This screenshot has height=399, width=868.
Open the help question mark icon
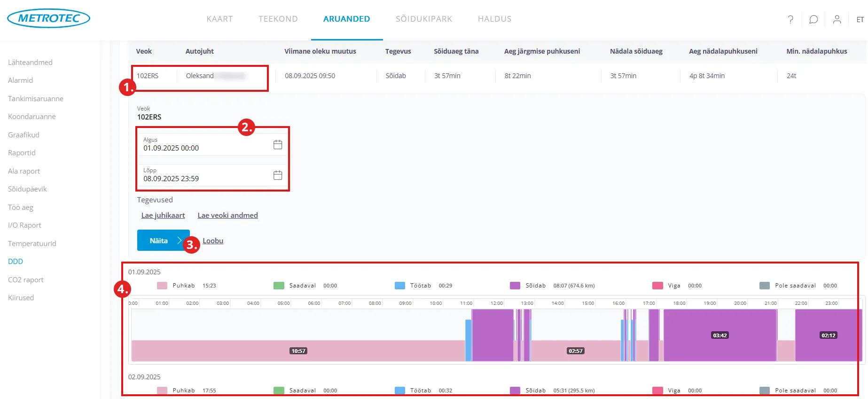coord(790,19)
